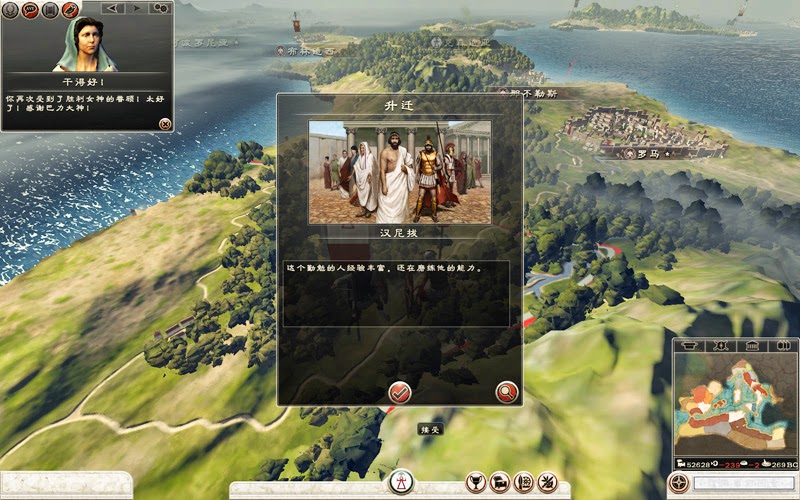This screenshot has width=800, height=500.
Task: Open the crossed diplomacy icon on bottom bar
Action: [x=547, y=483]
